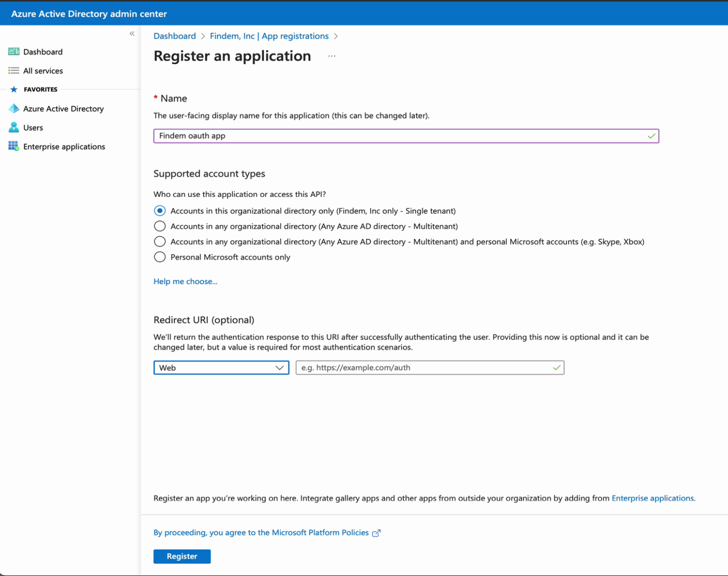728x576 pixels.
Task: Click the Enterprise applications grid icon
Action: 14,146
